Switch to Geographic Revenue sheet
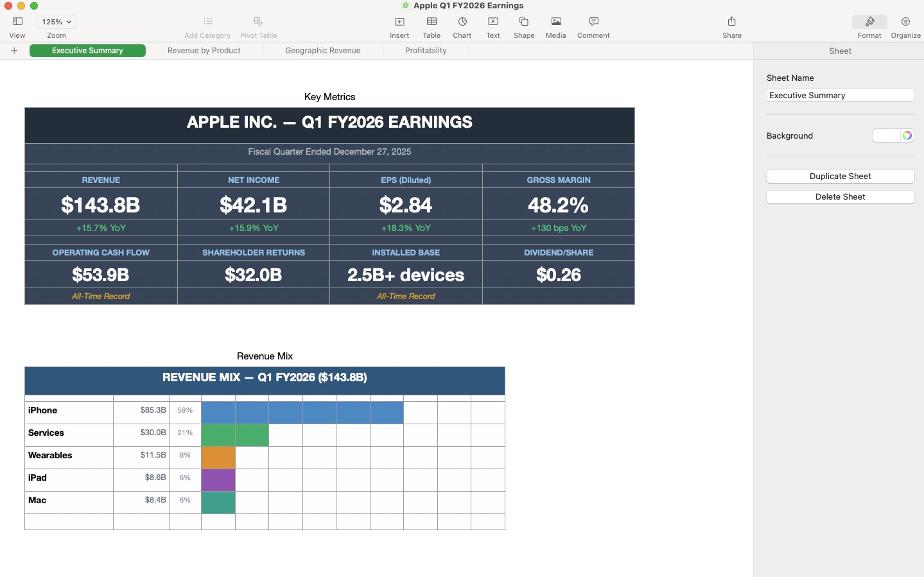Viewport: 924px width, 577px height. click(323, 51)
